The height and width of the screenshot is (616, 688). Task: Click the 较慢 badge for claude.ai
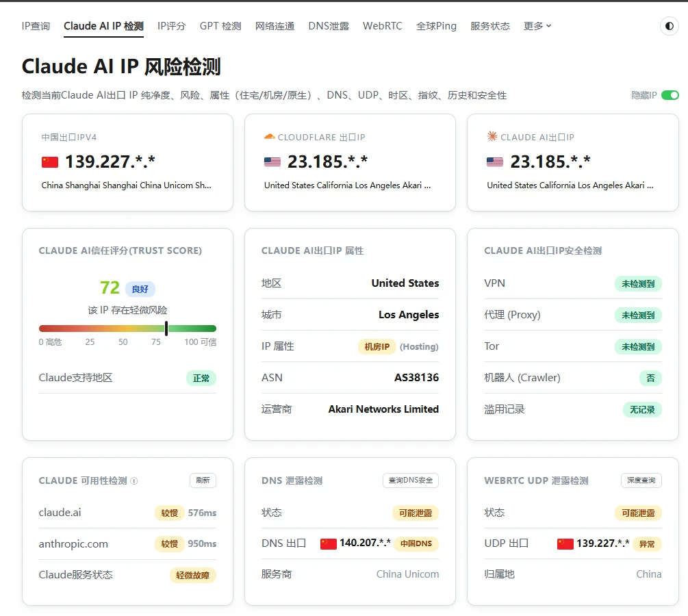(169, 513)
